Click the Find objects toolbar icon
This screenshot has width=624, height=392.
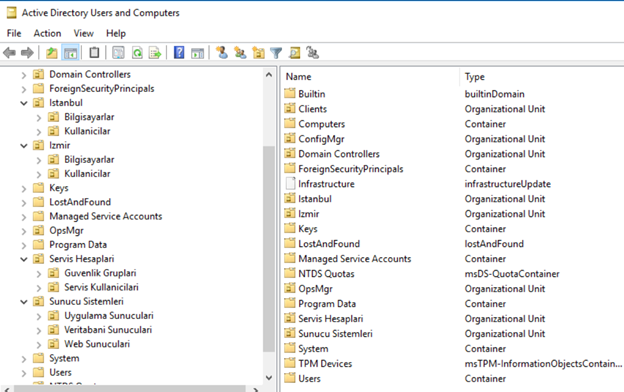pos(295,53)
